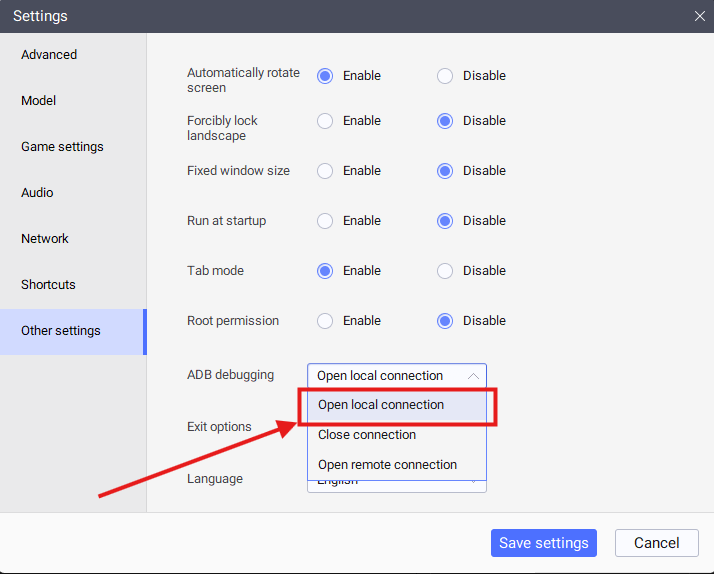Viewport: 714px width, 574px height.
Task: Enable Forcibly lock landscape
Action: tap(325, 121)
